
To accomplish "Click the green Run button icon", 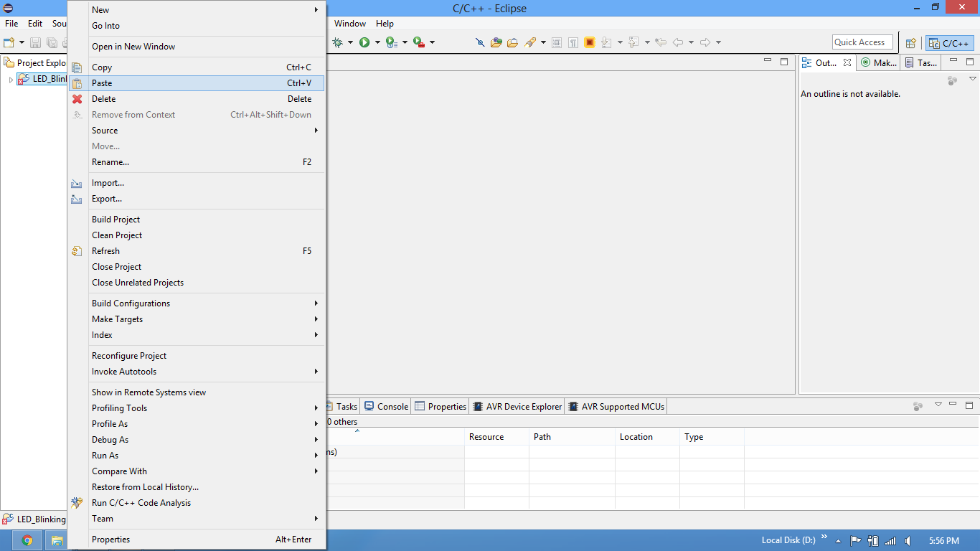I will (364, 42).
